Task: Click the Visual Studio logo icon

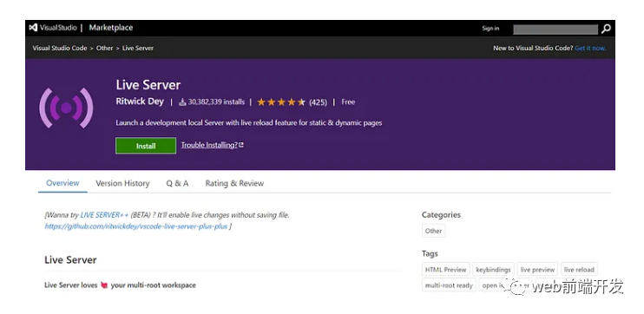Action: coord(33,28)
